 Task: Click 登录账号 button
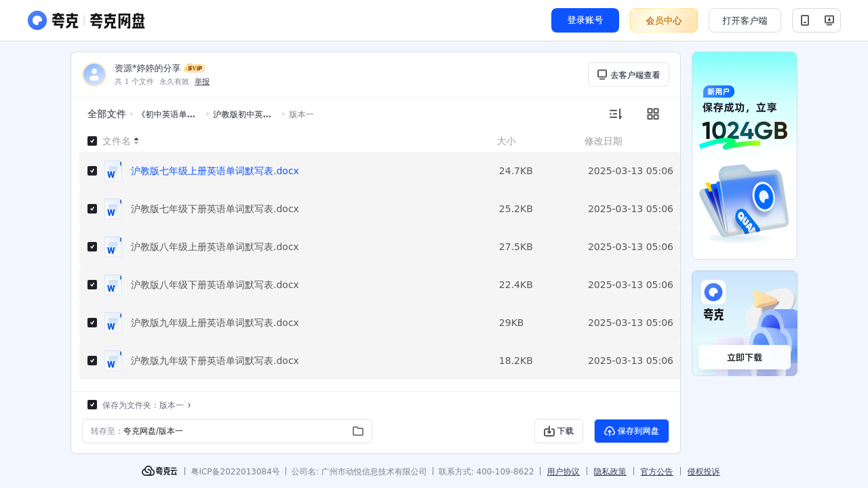click(585, 20)
